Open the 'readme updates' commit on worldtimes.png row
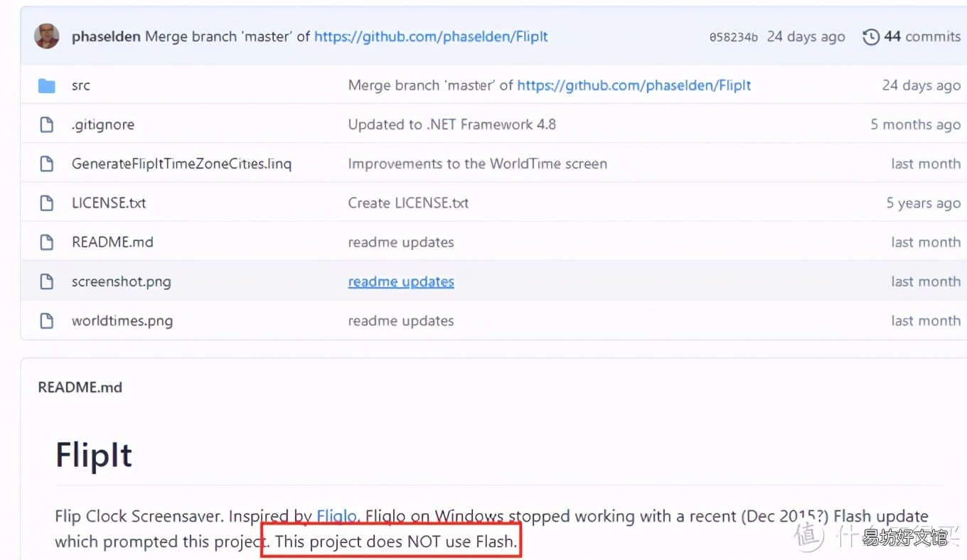Screen dimensions: 967x560 point(401,321)
